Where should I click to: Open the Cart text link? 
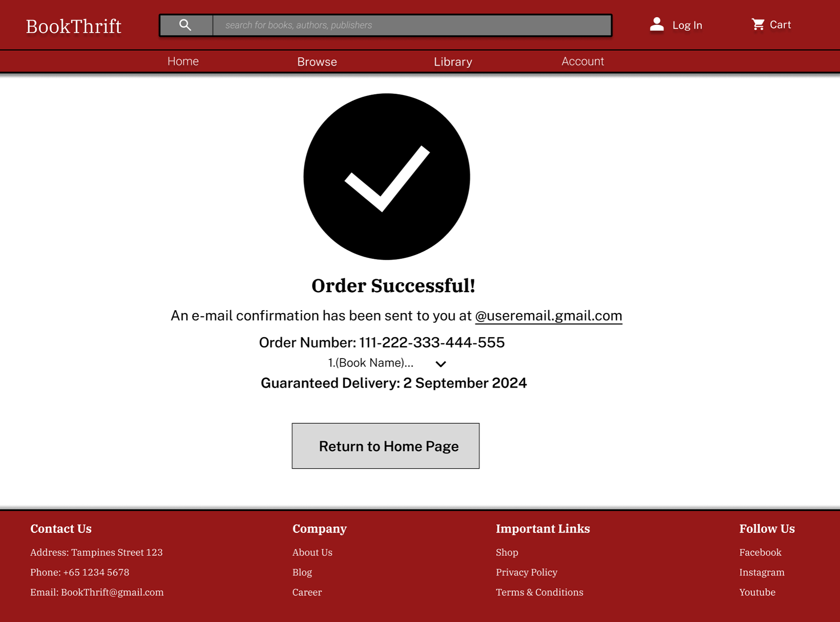click(x=780, y=25)
